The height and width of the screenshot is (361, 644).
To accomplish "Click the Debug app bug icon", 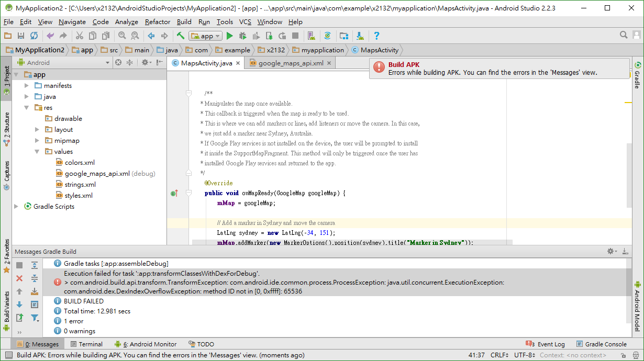I will coord(243,36).
